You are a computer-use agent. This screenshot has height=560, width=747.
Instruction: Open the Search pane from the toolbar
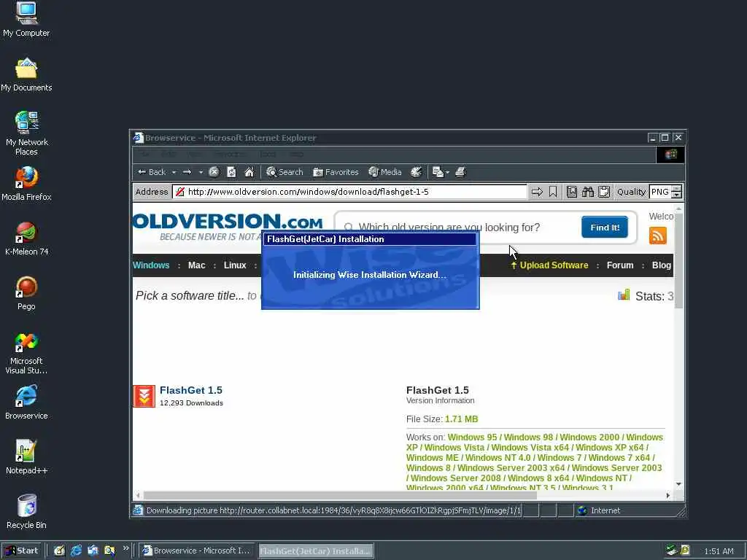point(285,172)
